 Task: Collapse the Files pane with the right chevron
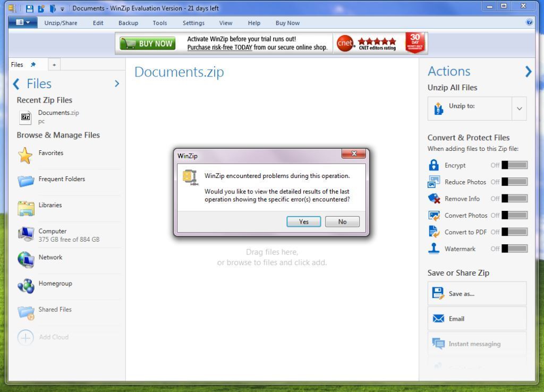[117, 83]
